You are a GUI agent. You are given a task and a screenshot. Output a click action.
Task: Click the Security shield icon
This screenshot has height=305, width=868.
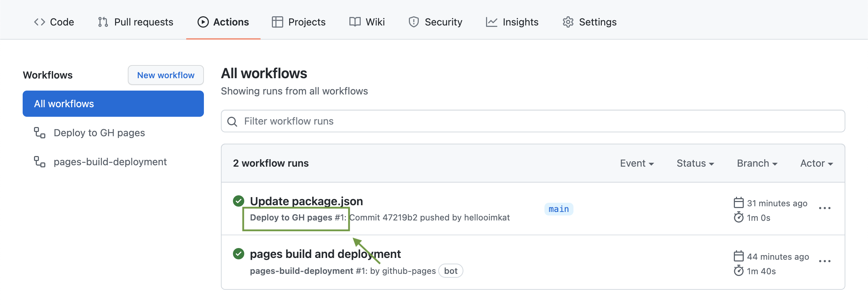pyautogui.click(x=413, y=22)
